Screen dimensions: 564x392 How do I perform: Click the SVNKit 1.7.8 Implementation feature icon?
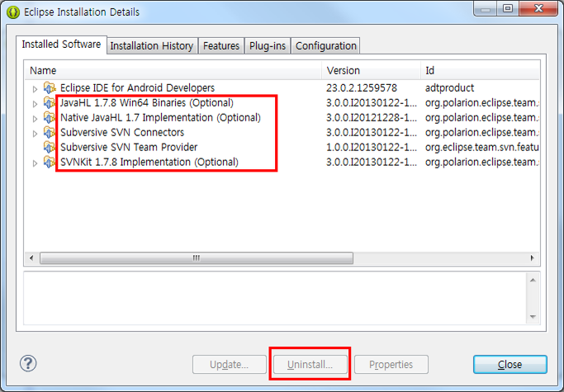50,162
